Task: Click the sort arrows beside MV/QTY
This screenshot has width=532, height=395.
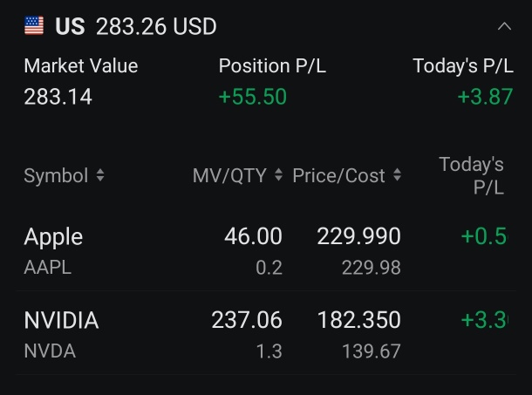Action: [278, 176]
